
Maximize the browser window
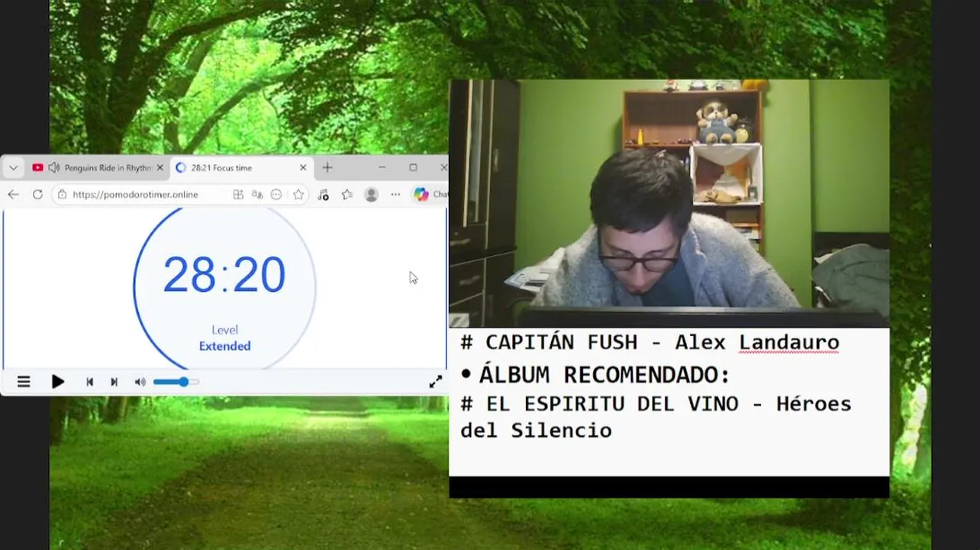tap(413, 167)
